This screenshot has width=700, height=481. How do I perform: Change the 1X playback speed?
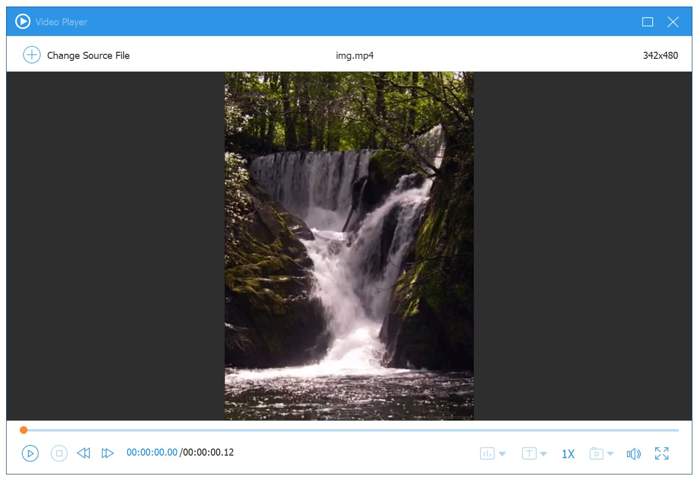click(x=568, y=454)
